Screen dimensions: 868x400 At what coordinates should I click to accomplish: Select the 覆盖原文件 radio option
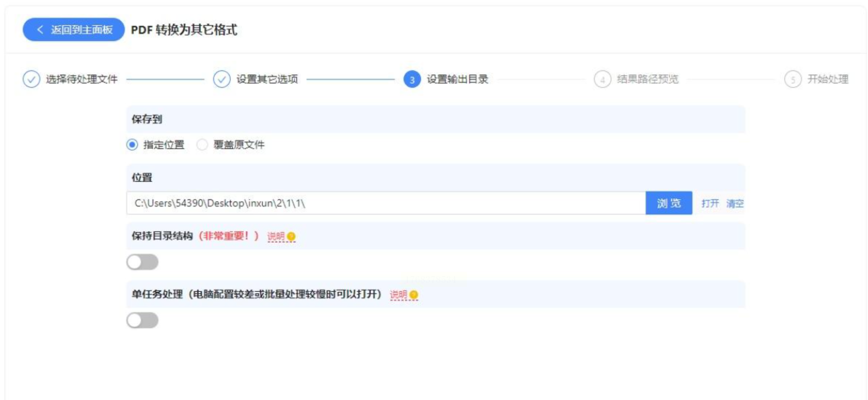(202, 145)
